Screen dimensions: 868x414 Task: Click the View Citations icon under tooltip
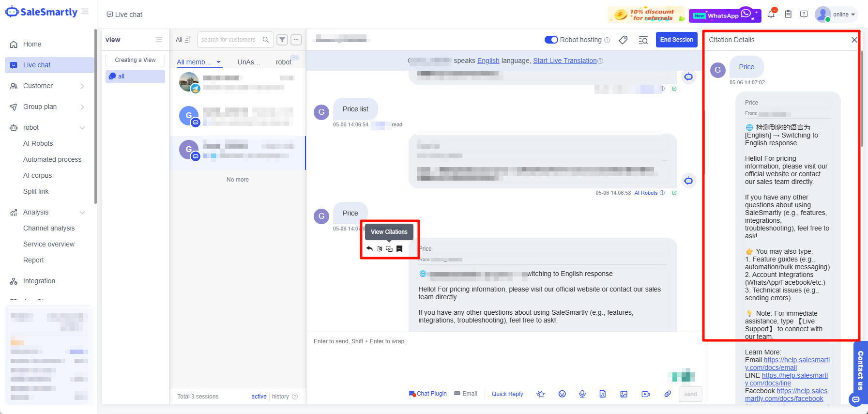pos(389,248)
